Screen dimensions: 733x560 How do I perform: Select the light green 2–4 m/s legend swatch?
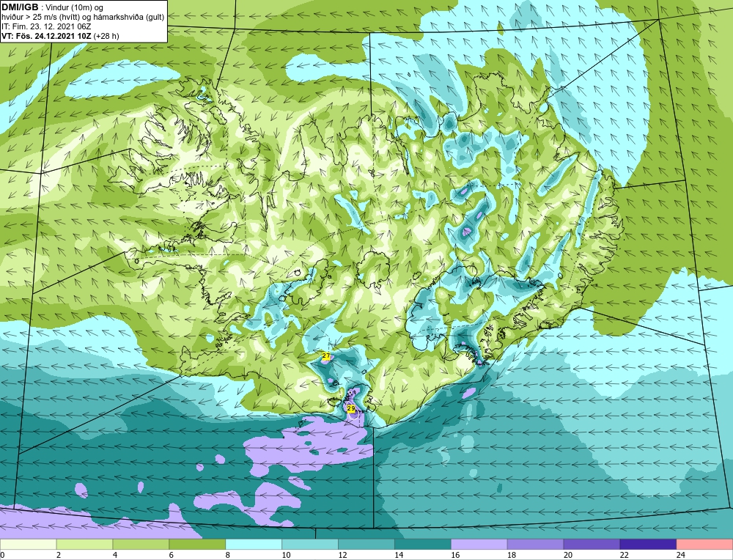pyautogui.click(x=84, y=545)
